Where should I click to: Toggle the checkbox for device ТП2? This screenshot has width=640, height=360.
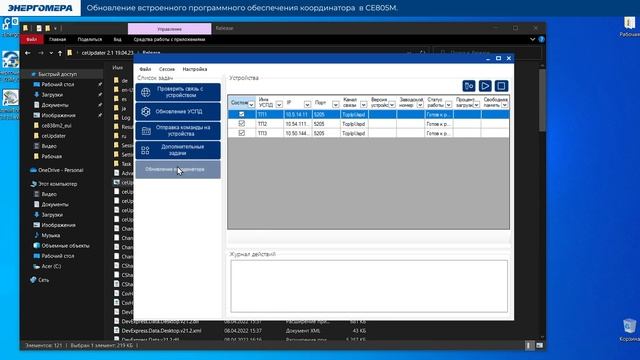tap(242, 124)
